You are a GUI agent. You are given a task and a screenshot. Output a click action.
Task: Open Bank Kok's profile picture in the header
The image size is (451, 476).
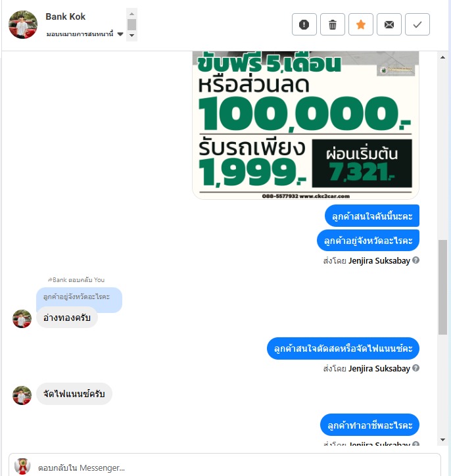23,24
